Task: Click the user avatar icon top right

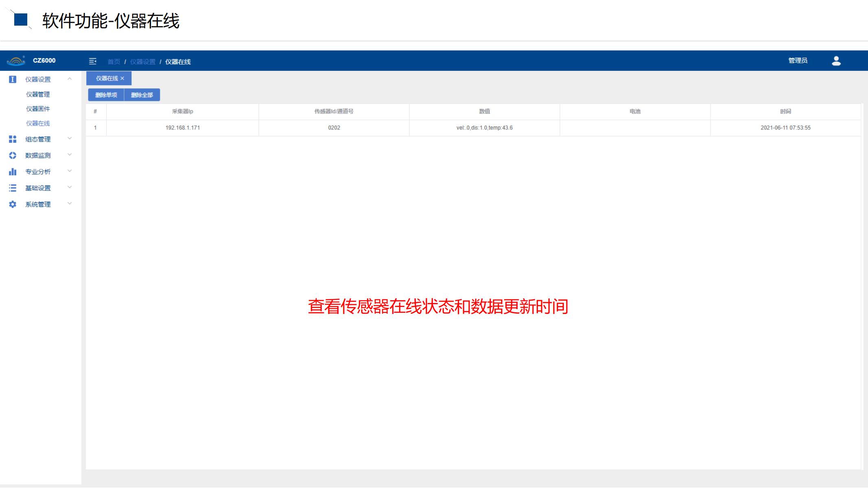Action: 837,61
